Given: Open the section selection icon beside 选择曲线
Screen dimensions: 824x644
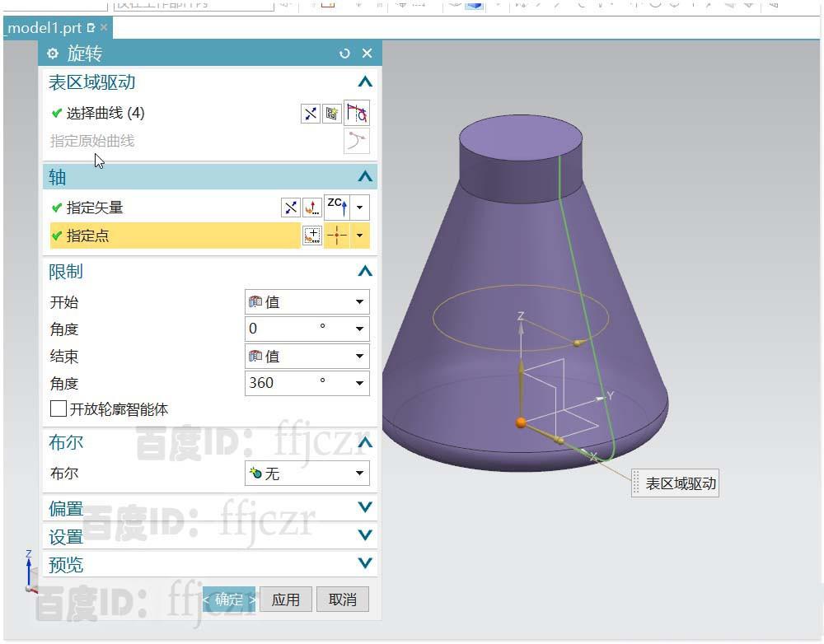Looking at the screenshot, I should coord(332,113).
